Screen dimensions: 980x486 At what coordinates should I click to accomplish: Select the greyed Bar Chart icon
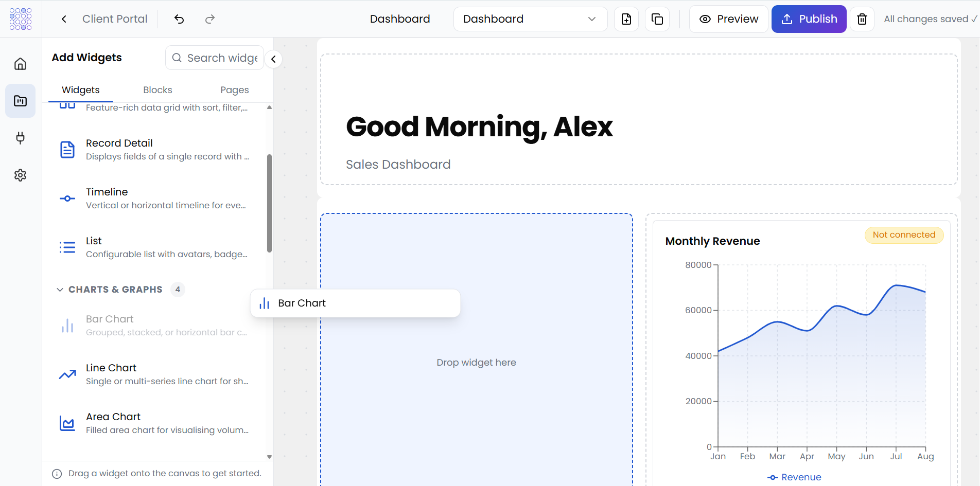(x=67, y=326)
